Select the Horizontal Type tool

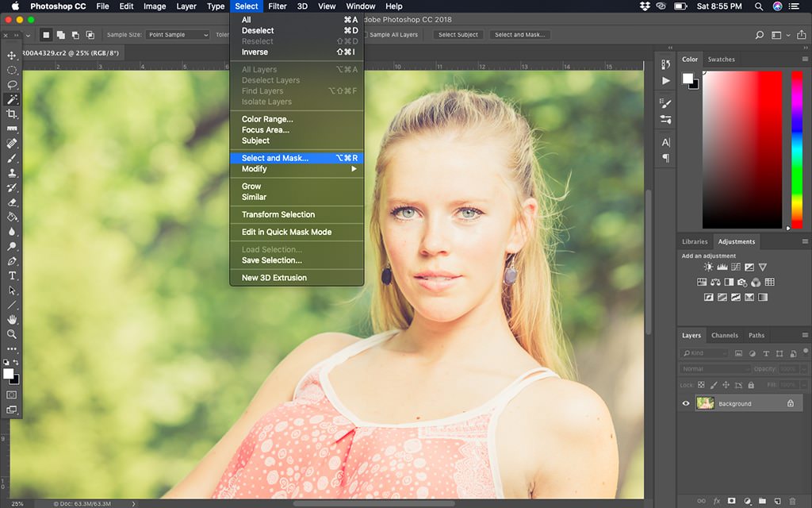pos(12,275)
